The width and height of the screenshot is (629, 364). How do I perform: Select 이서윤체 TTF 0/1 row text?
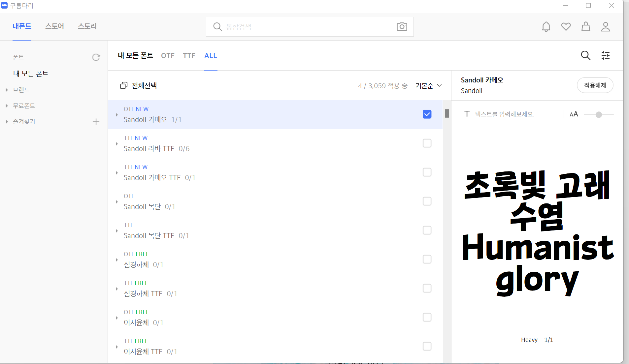coord(150,352)
